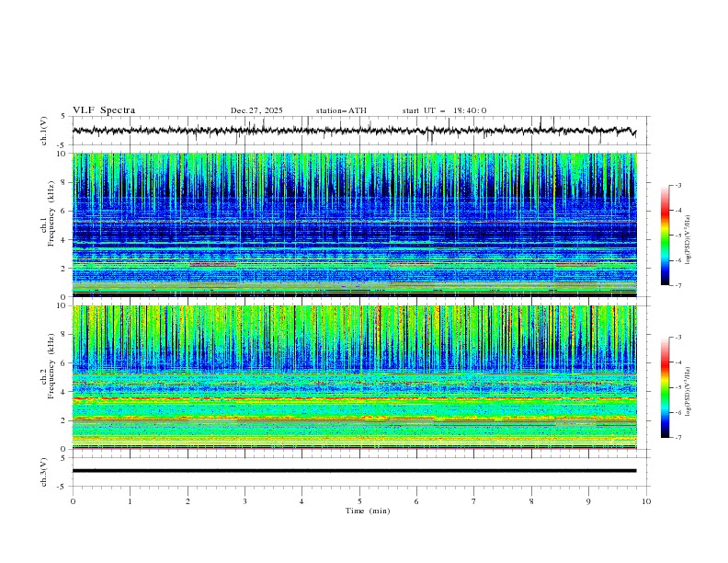Click the date 'Dec. 27, 2025'

point(256,110)
